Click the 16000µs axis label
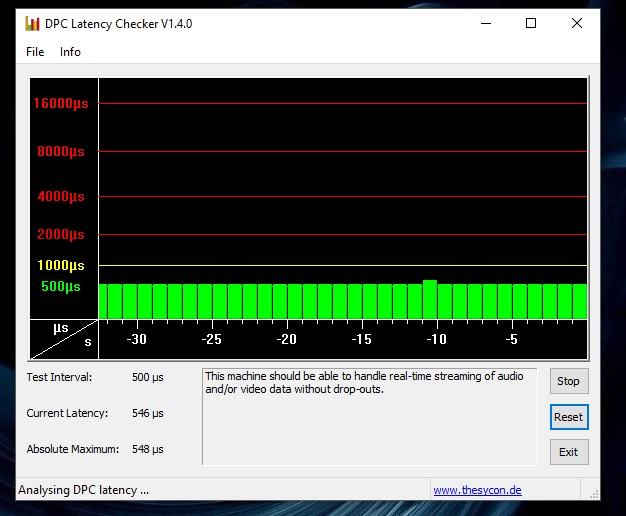Viewport: 626px width, 516px height. tap(61, 103)
